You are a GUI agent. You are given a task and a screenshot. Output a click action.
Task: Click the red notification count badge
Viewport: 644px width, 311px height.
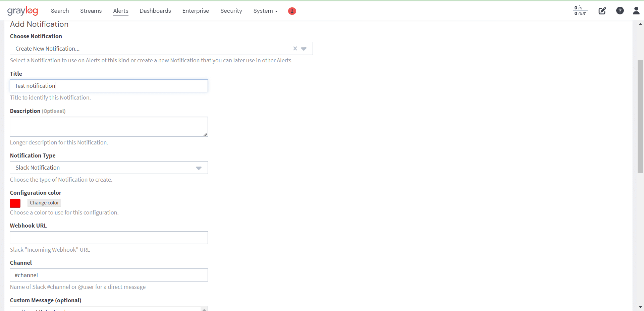pos(292,11)
